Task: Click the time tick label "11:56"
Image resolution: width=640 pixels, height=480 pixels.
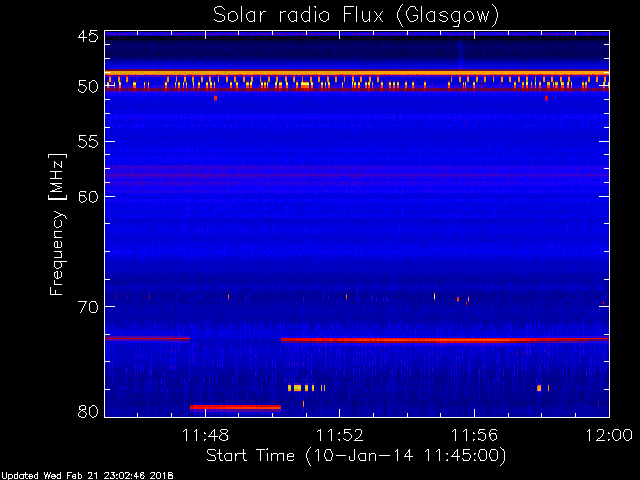Action: 474,435
